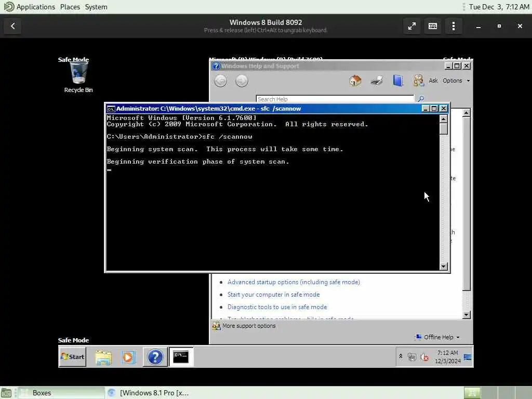
Task: Click Ask in Help toolbar
Action: [x=433, y=81]
